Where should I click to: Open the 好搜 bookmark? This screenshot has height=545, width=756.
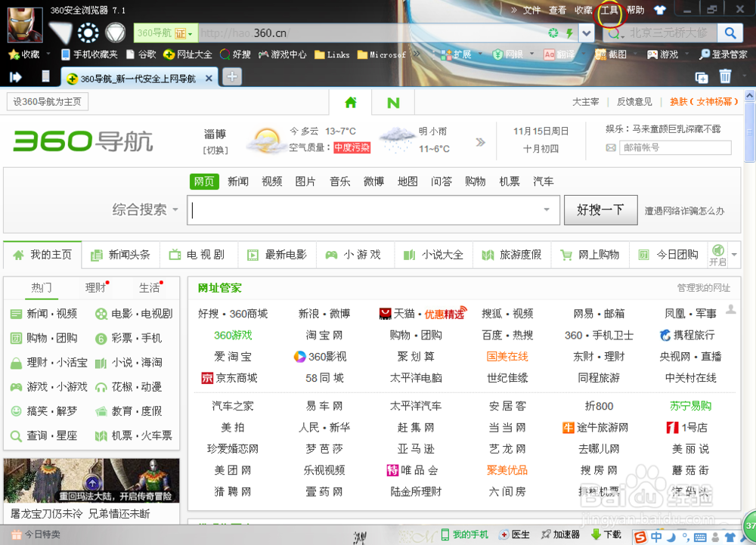235,54
